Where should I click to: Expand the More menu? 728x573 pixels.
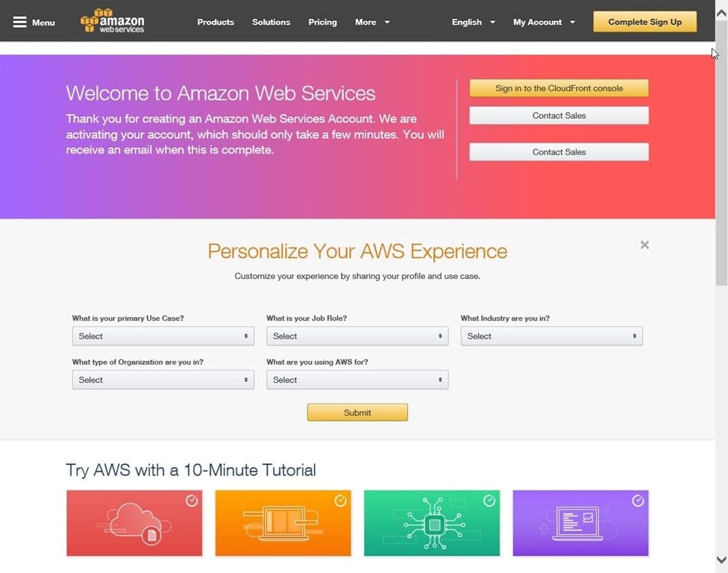372,22
